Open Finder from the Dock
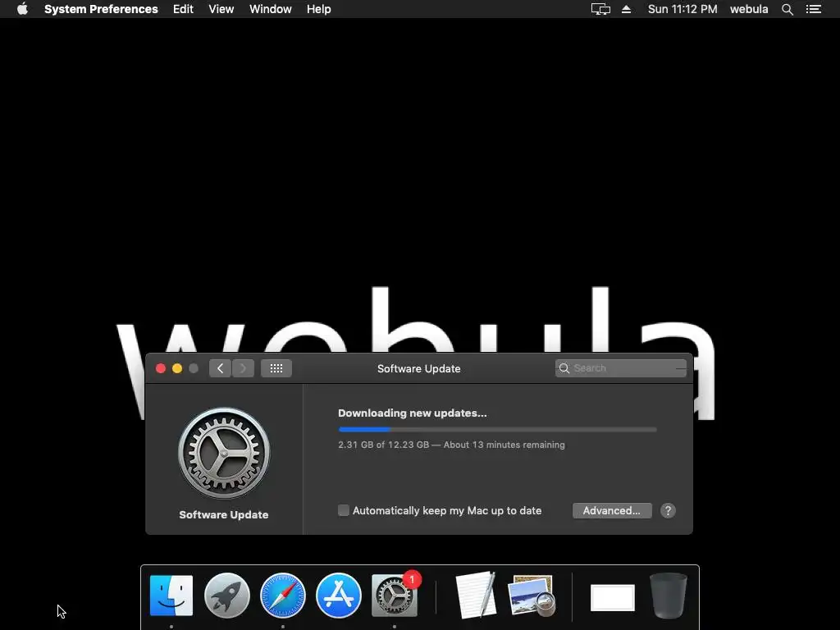Screen dimensions: 840x630 pos(171,596)
